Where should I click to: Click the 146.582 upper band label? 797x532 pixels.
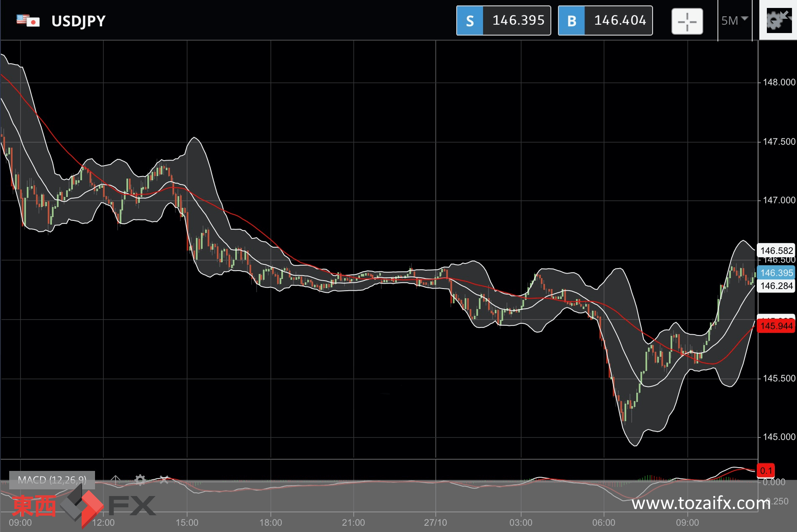click(776, 251)
